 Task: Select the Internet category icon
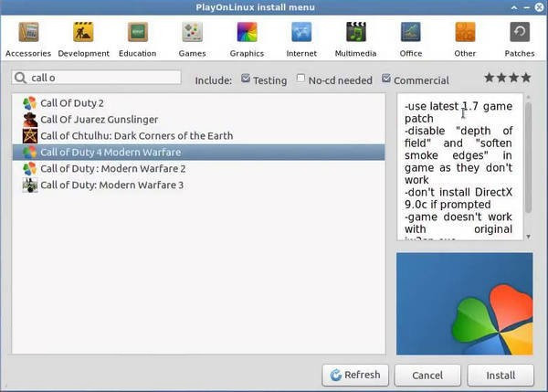pyautogui.click(x=301, y=39)
